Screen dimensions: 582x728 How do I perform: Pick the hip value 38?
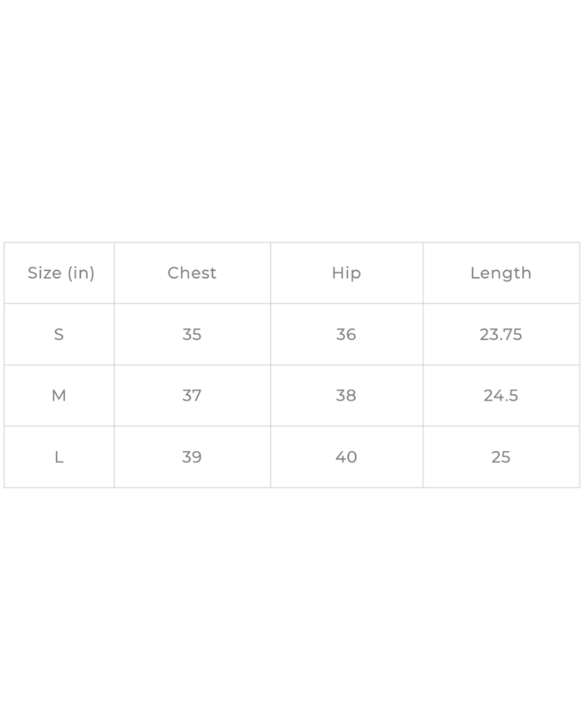346,395
